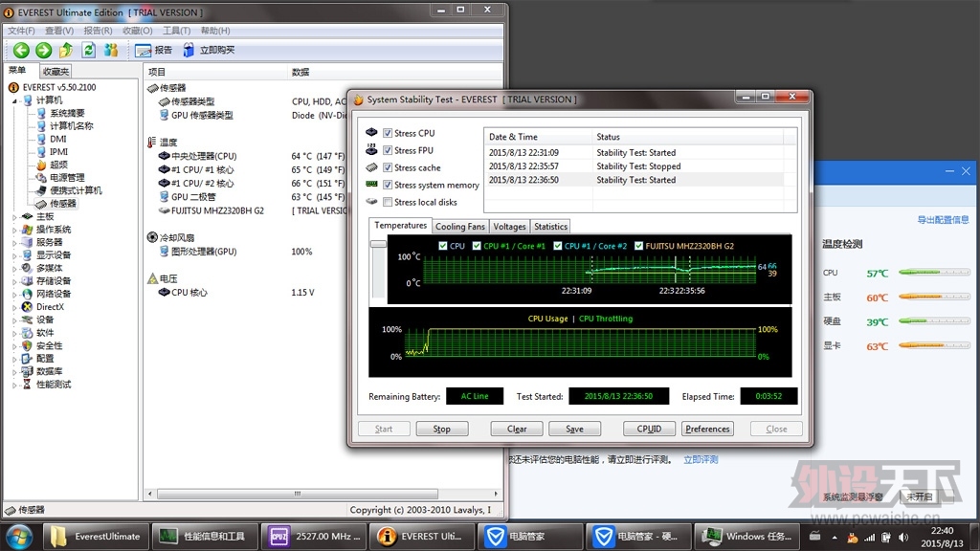Expand the 网络设备 tree node
980x551 pixels.
pyautogui.click(x=15, y=295)
